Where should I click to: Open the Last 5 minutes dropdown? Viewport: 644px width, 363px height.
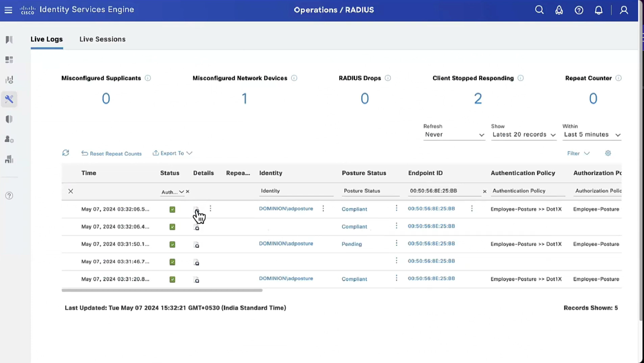click(592, 135)
